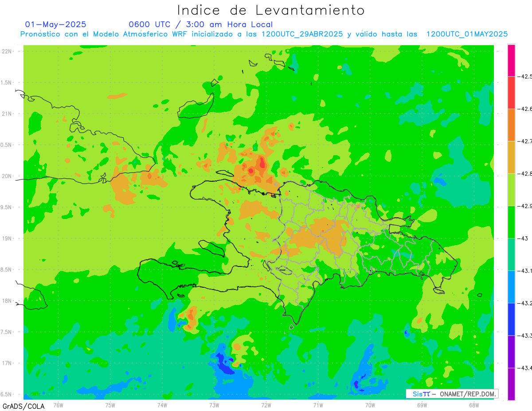Select the "69W" longitude label
Screen dimensions: 532x411
[x=422, y=405]
